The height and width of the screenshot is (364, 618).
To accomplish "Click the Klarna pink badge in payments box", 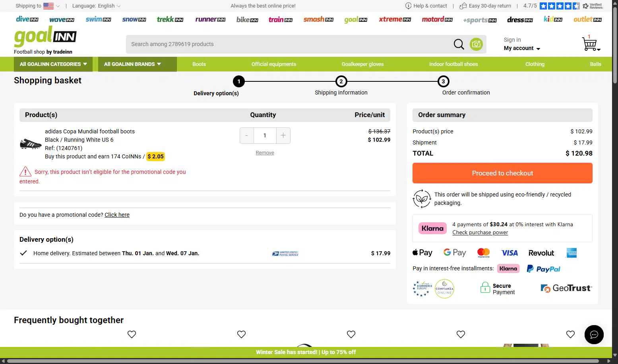I will point(432,228).
